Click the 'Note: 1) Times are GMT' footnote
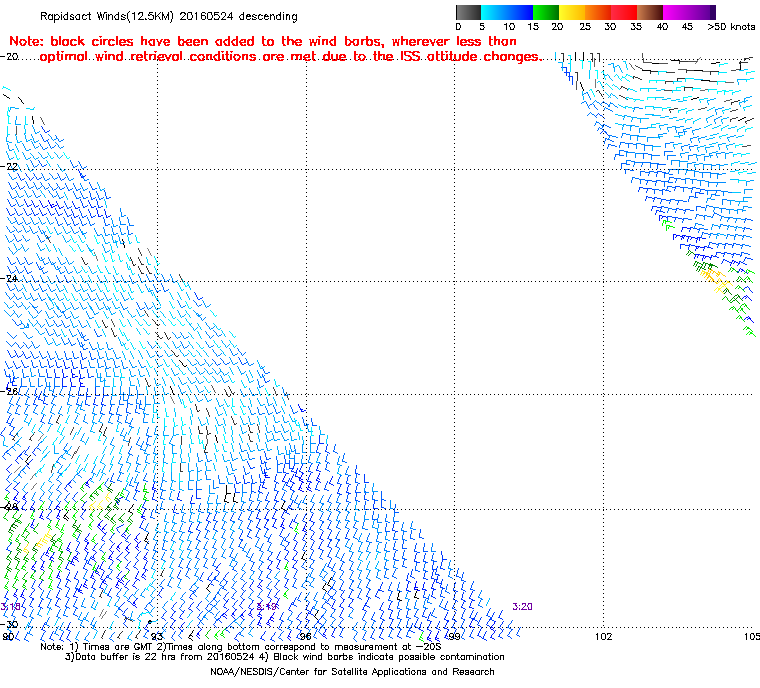Screen dimensions: 760x688 click(241, 647)
